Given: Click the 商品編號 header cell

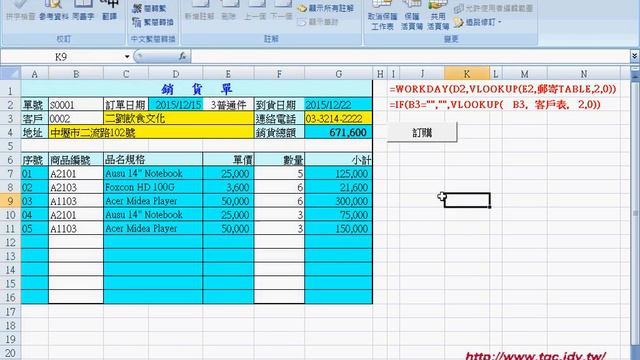Looking at the screenshot, I should (x=76, y=160).
